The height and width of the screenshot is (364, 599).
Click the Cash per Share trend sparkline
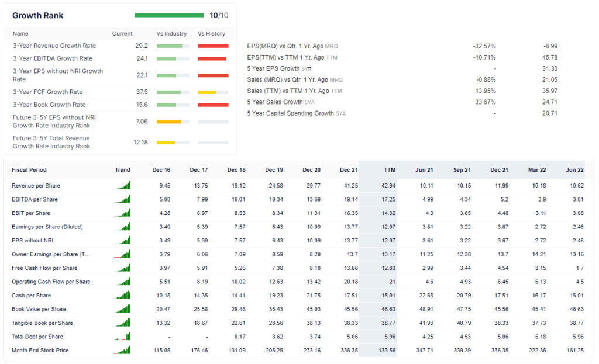122,295
